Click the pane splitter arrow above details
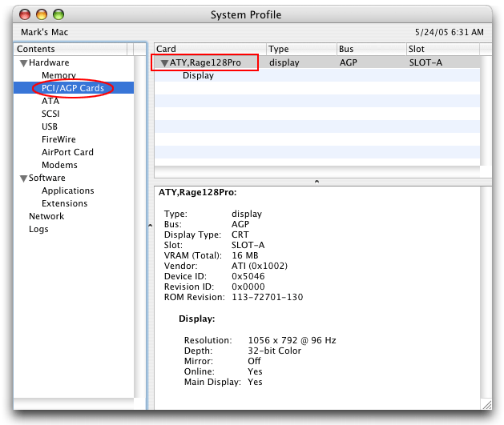 [x=317, y=182]
